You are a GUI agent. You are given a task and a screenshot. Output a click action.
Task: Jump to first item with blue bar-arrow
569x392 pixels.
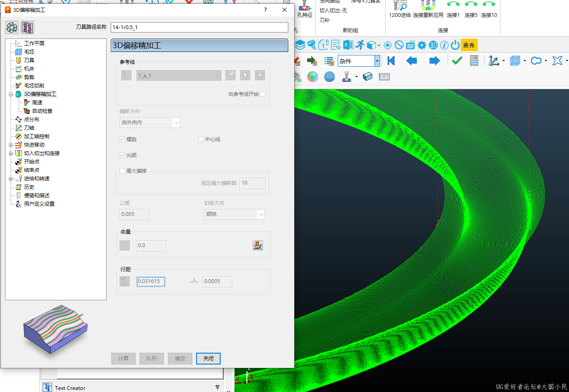click(x=391, y=61)
